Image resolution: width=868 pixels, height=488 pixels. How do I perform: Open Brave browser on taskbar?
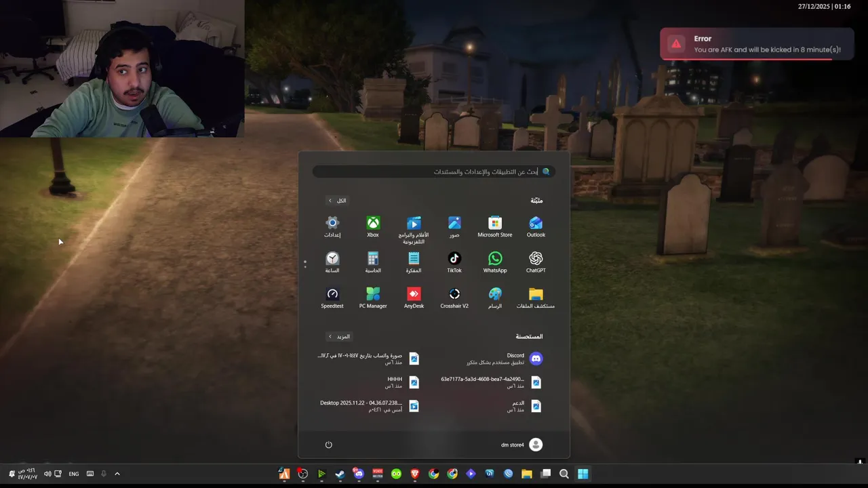pyautogui.click(x=415, y=474)
